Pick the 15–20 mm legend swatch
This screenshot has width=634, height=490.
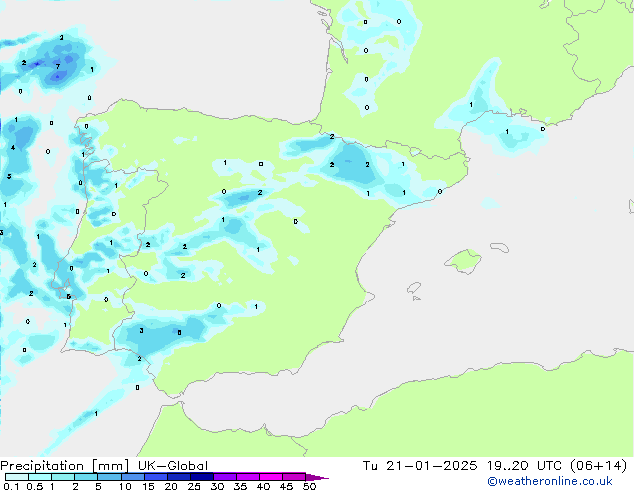tap(155, 477)
